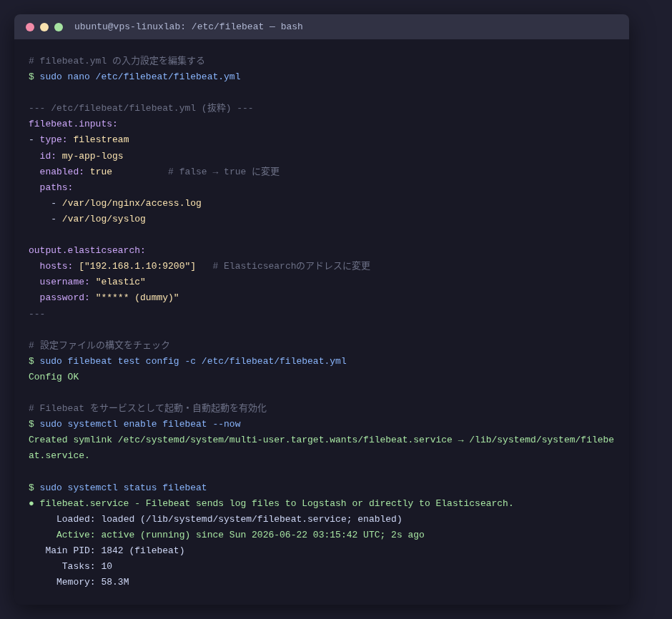Click the comment '設定ファイルの構文をチェック'
Screen dimensions: 672x619
[x=105, y=345]
